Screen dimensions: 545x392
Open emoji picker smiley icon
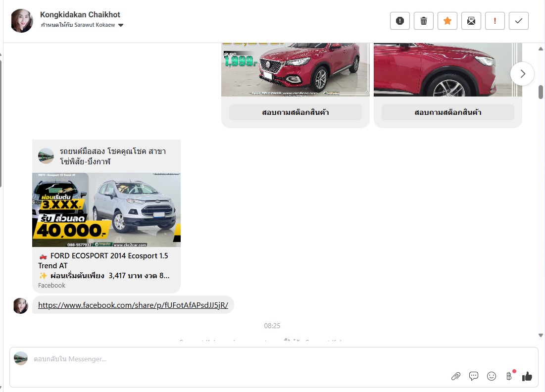(x=492, y=376)
